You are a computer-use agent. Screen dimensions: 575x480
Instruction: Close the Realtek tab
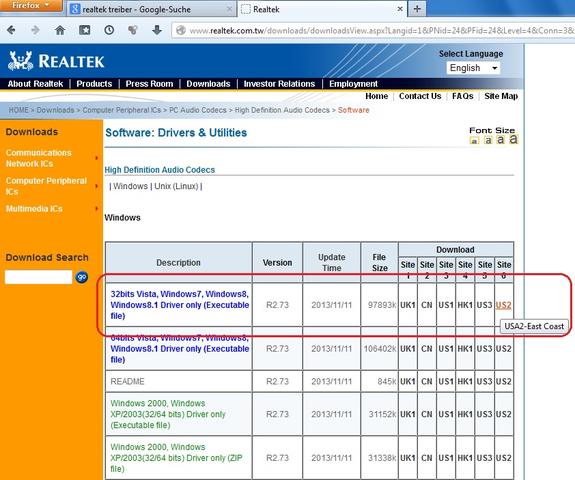[400, 9]
